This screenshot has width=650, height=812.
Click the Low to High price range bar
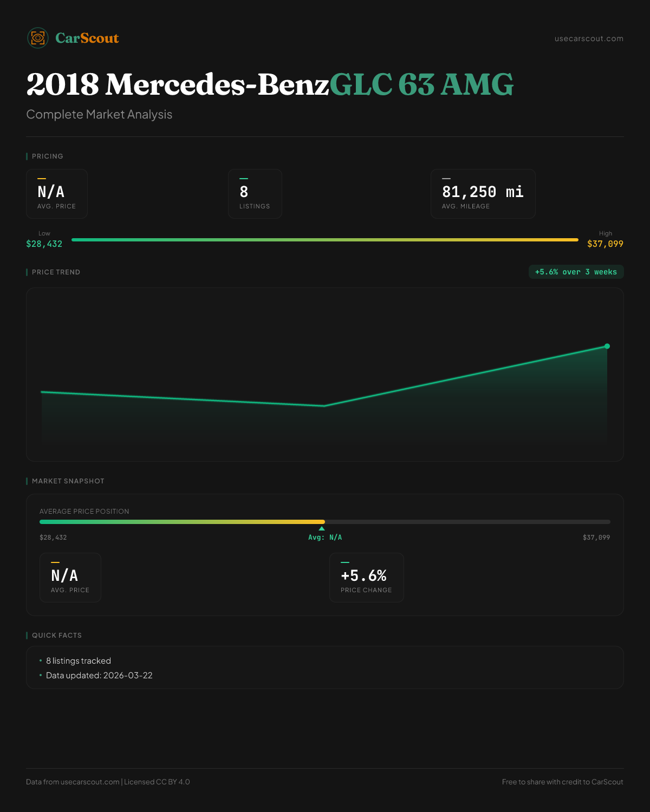coord(325,240)
